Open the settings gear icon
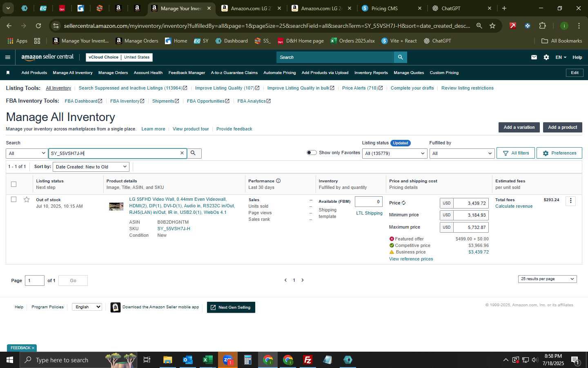The width and height of the screenshot is (588, 368). [546, 57]
